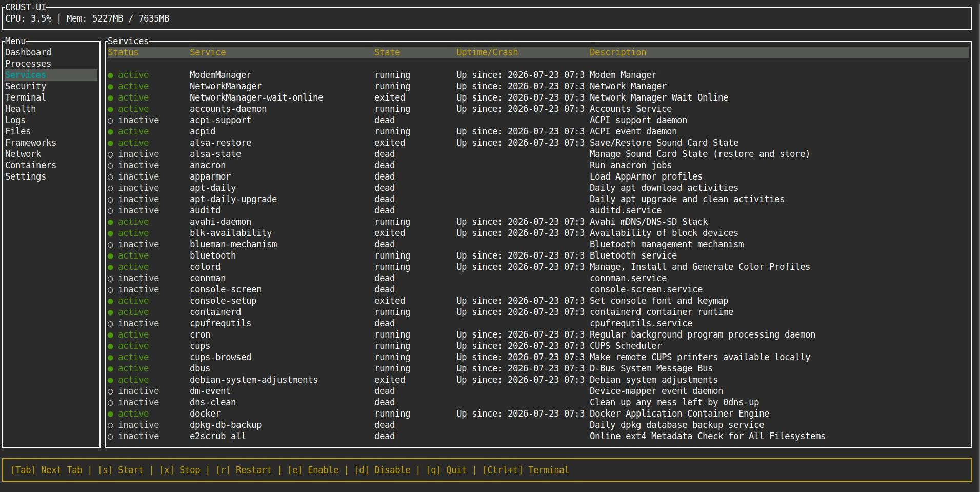Click the [s] Start shortcut hint

tap(121, 470)
